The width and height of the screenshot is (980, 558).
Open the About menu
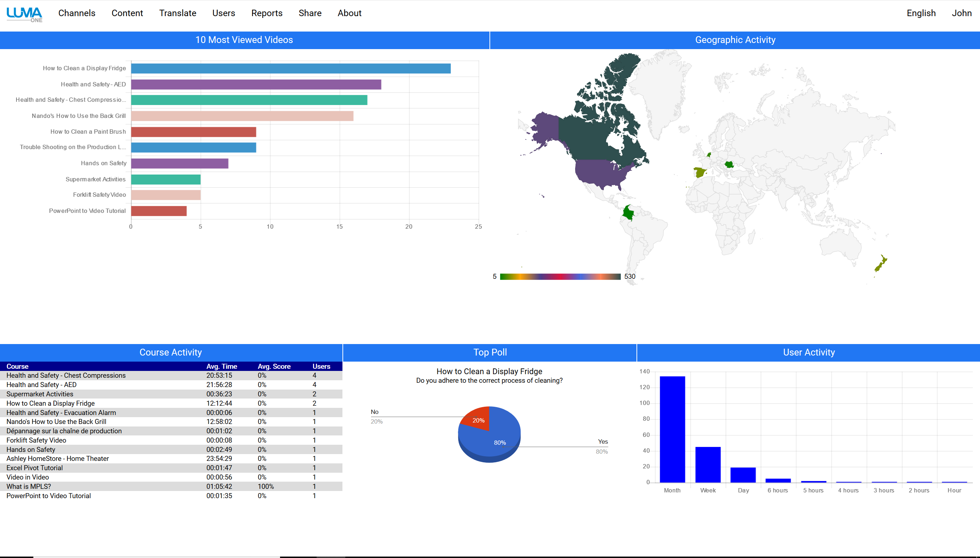349,13
